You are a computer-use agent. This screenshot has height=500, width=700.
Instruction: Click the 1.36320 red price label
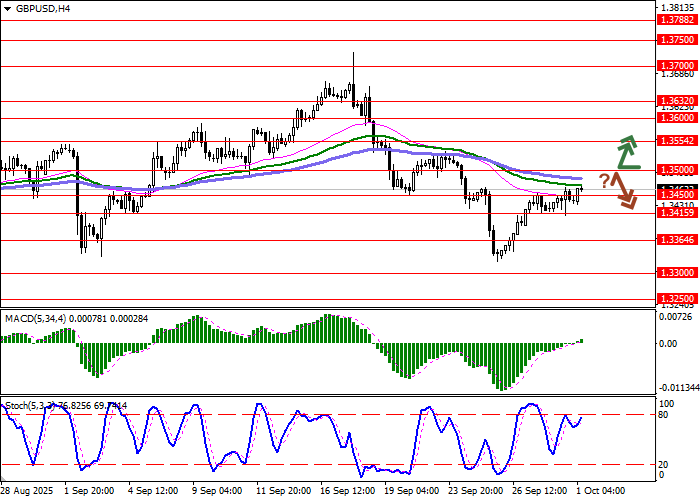point(677,101)
